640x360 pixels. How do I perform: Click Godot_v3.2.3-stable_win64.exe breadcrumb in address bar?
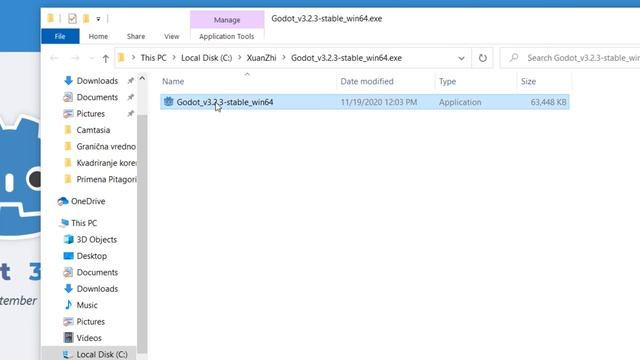pyautogui.click(x=347, y=58)
